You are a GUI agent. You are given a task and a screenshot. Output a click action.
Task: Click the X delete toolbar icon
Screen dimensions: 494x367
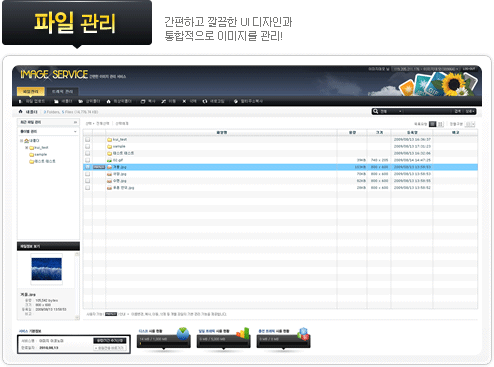184,101
